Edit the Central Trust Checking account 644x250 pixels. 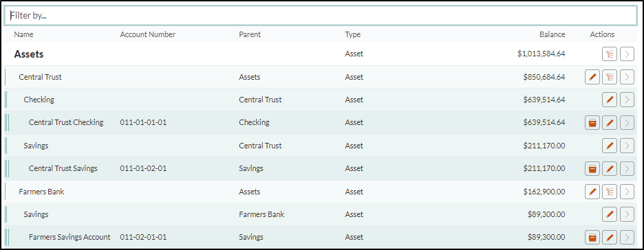tap(610, 122)
